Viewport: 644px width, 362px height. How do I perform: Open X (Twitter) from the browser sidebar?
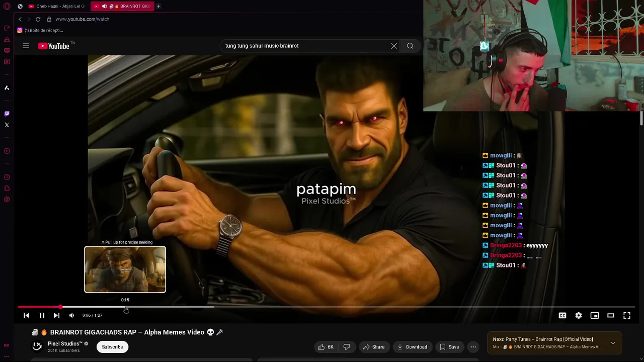[7, 125]
